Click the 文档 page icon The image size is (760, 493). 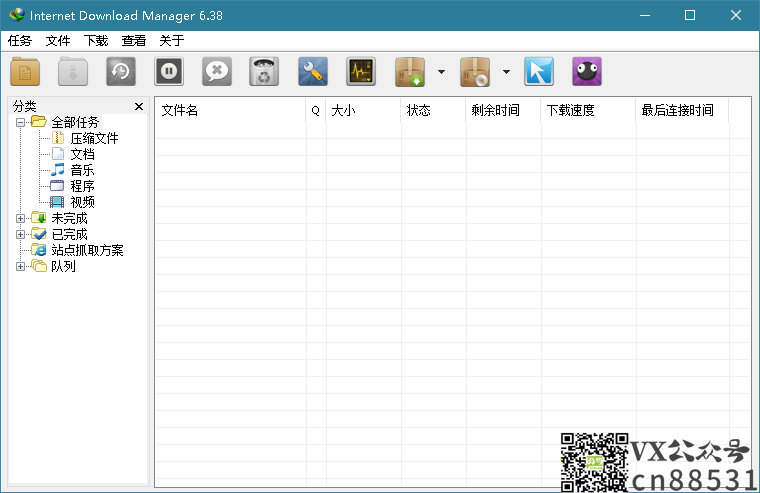tap(58, 154)
